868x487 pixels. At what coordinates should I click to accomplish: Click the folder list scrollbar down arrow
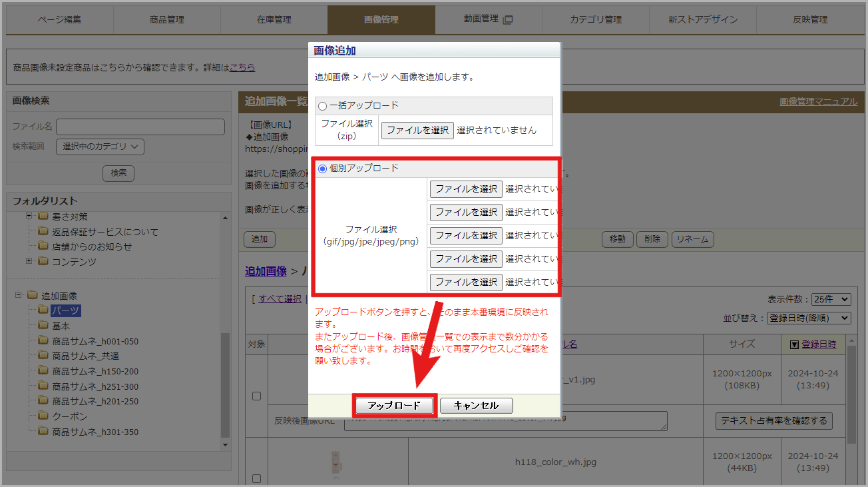[225, 444]
